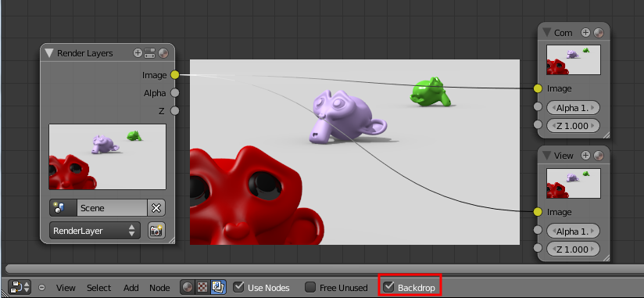Open the RenderLayer dropdown selector

(x=95, y=231)
